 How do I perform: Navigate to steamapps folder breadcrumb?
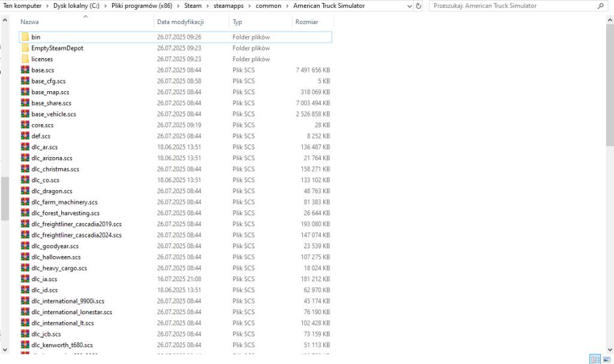pos(228,6)
